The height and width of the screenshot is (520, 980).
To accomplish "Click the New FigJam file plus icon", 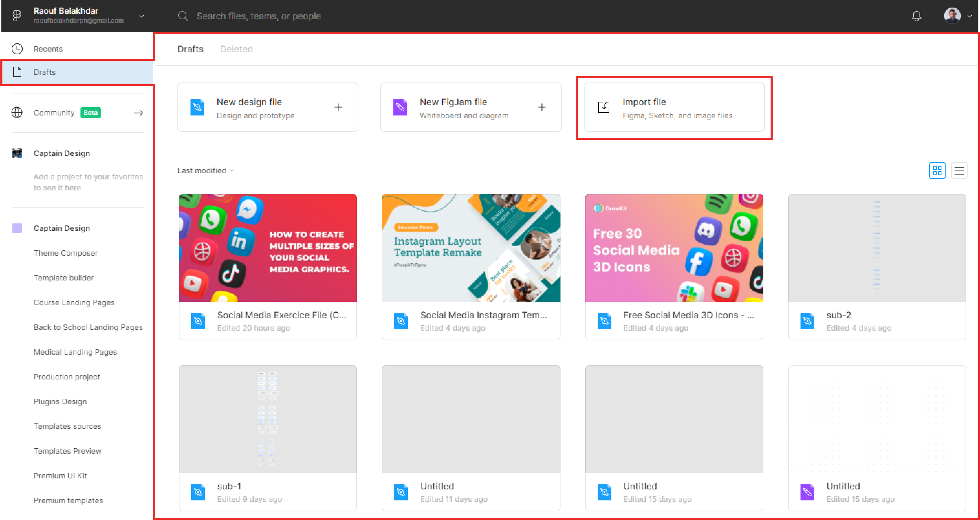I will click(542, 107).
